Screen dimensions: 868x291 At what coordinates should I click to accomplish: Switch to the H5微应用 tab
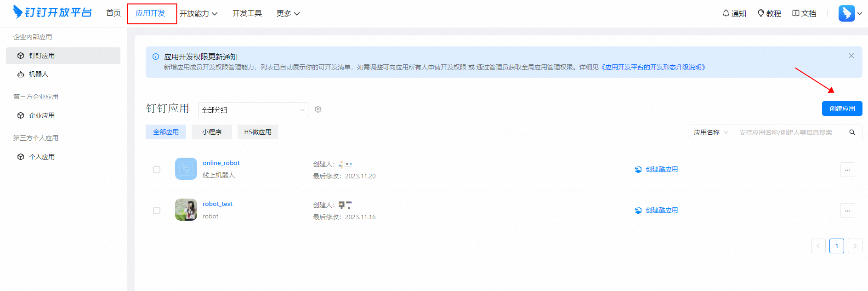(x=258, y=132)
